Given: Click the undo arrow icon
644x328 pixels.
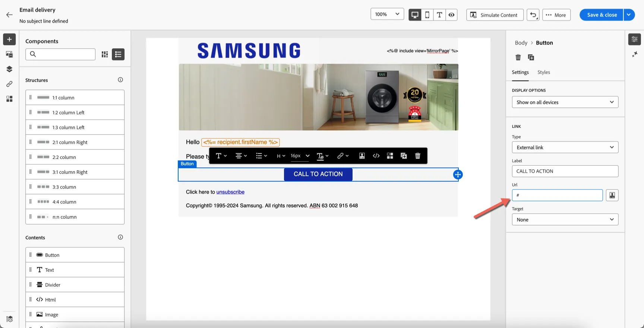Looking at the screenshot, I should [533, 15].
